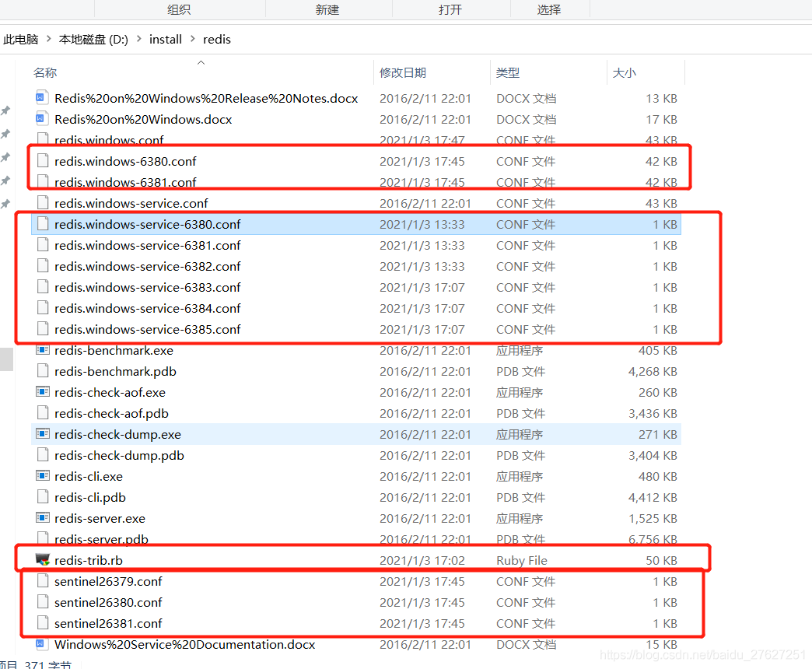812x669 pixels.
Task: Expand the chevron after 本地磁盘 (D:)
Action: pos(138,39)
